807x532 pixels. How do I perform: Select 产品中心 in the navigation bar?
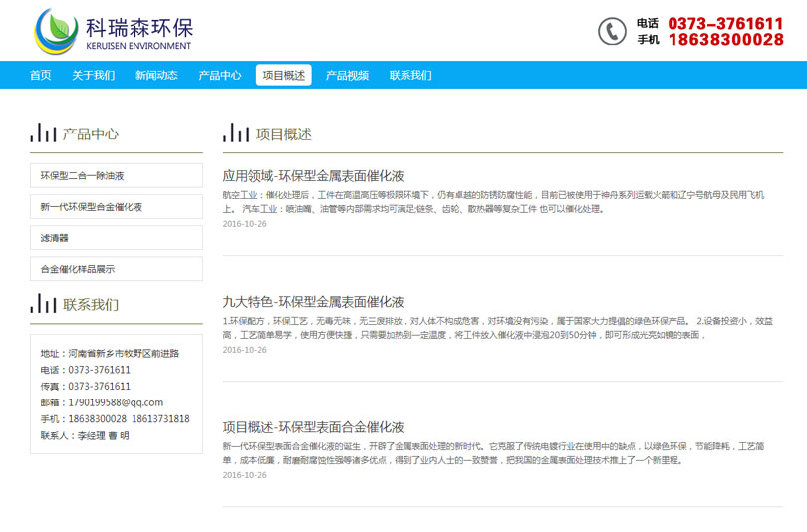pyautogui.click(x=220, y=75)
